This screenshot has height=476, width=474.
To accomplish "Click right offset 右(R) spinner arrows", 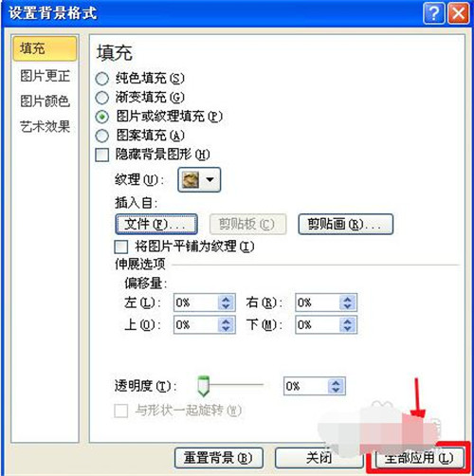I will (348, 302).
